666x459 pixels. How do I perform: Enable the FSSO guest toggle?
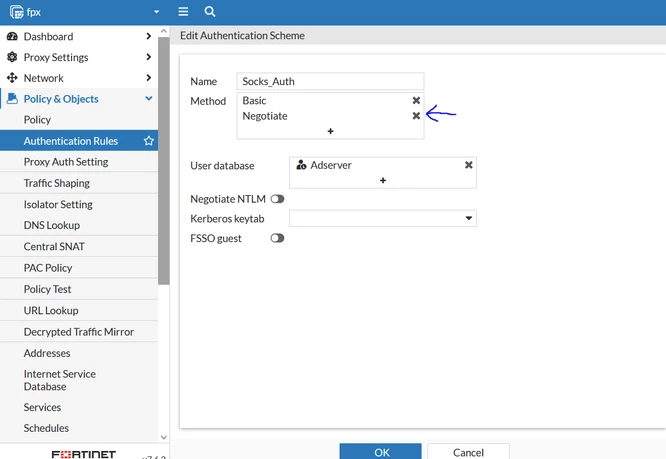pos(277,238)
